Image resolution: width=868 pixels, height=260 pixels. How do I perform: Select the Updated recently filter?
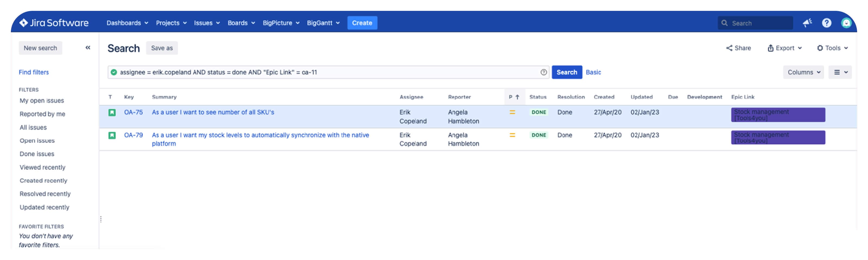click(44, 207)
